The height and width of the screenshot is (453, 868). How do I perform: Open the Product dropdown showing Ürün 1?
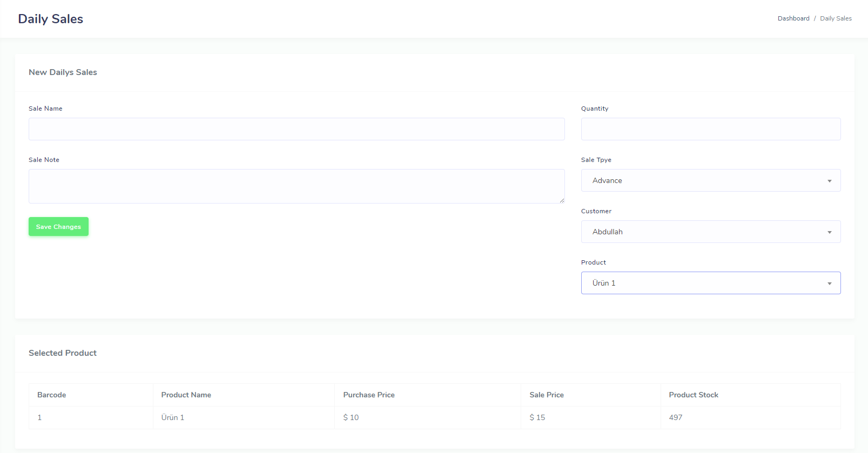pos(710,283)
